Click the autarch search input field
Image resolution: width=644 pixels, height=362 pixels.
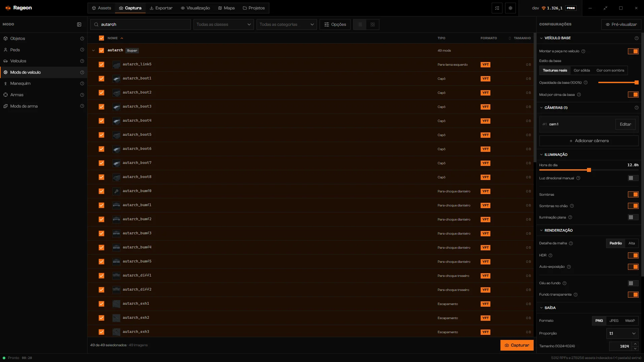click(141, 24)
